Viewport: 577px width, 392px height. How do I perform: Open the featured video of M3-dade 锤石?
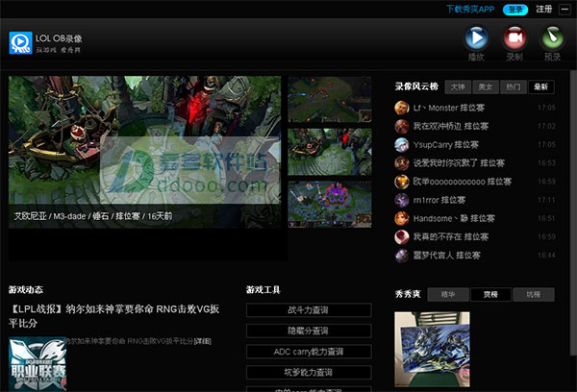[144, 152]
